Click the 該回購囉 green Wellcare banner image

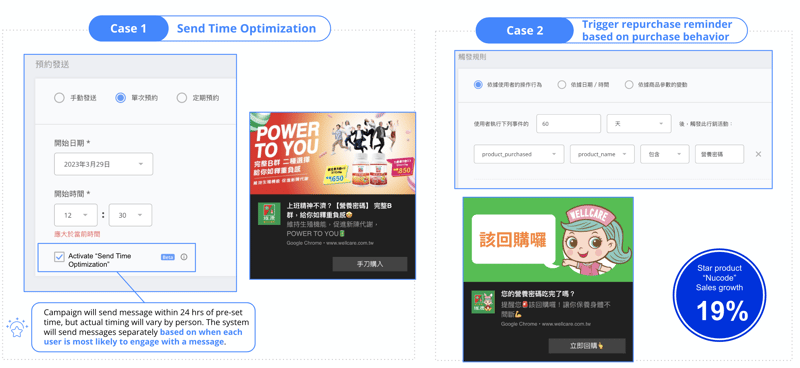[548, 239]
